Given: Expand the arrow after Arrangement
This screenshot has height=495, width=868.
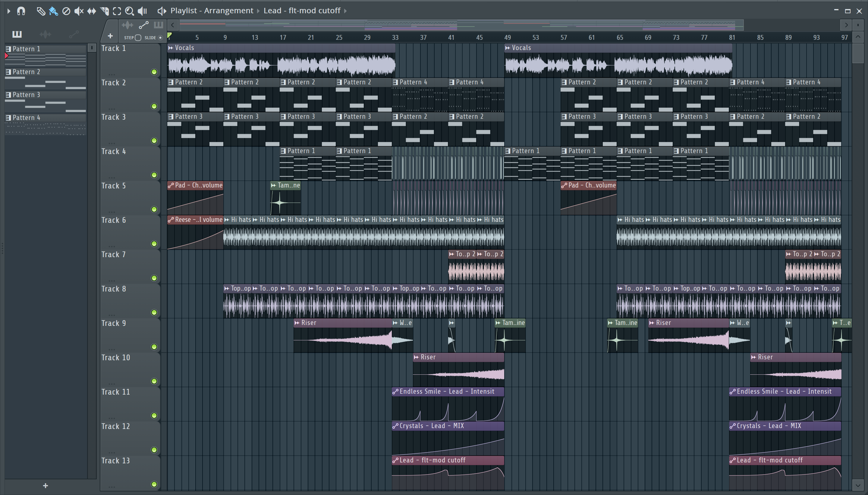Looking at the screenshot, I should point(258,11).
